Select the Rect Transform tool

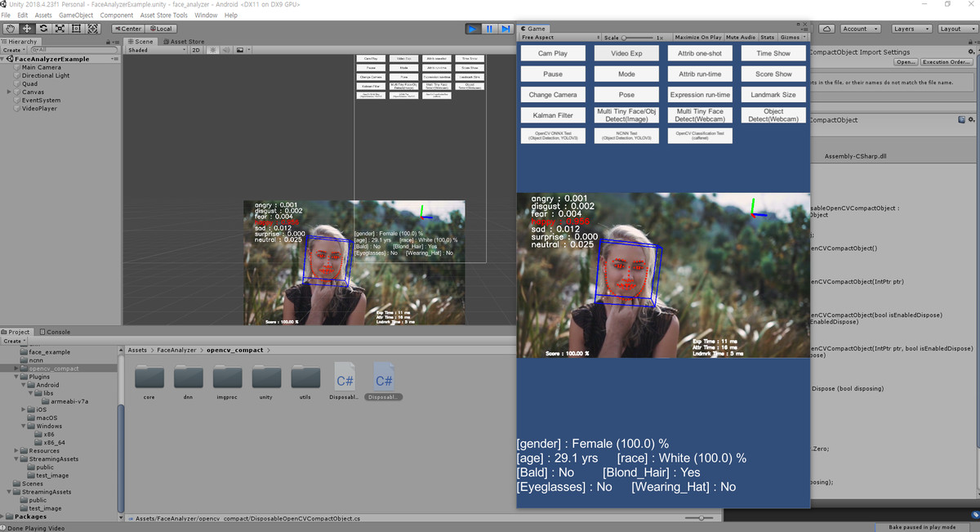76,29
